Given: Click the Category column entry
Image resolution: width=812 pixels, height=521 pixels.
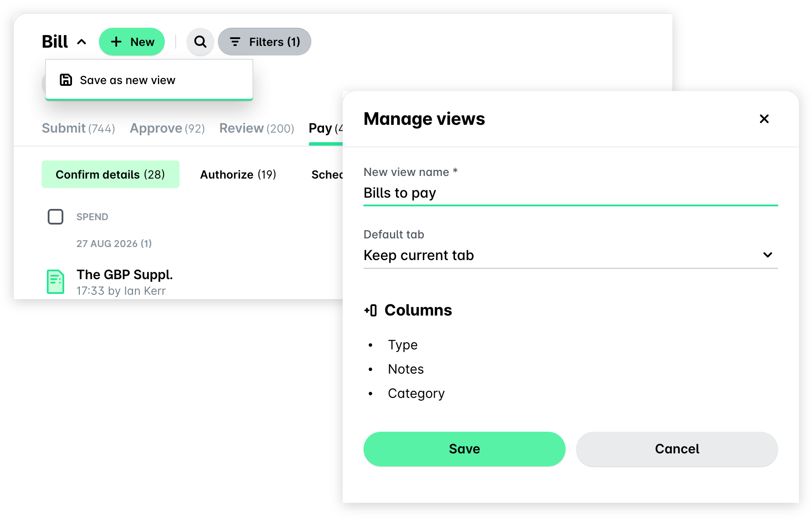Looking at the screenshot, I should (416, 394).
